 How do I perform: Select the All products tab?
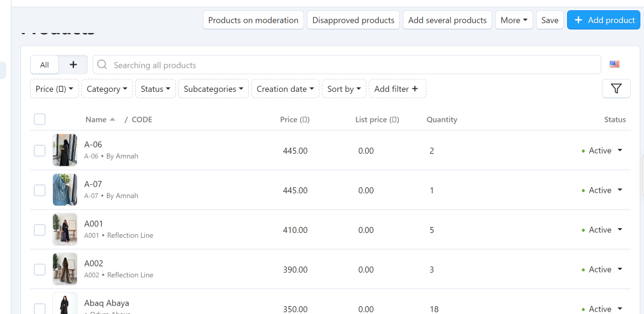pos(44,65)
